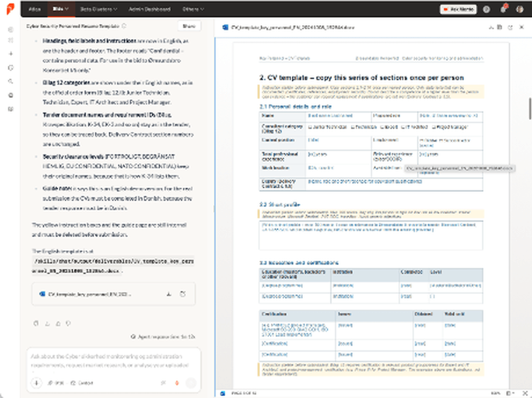Check the IT Architect checkbox
Viewport: 532px width, 398px height.
click(403, 127)
